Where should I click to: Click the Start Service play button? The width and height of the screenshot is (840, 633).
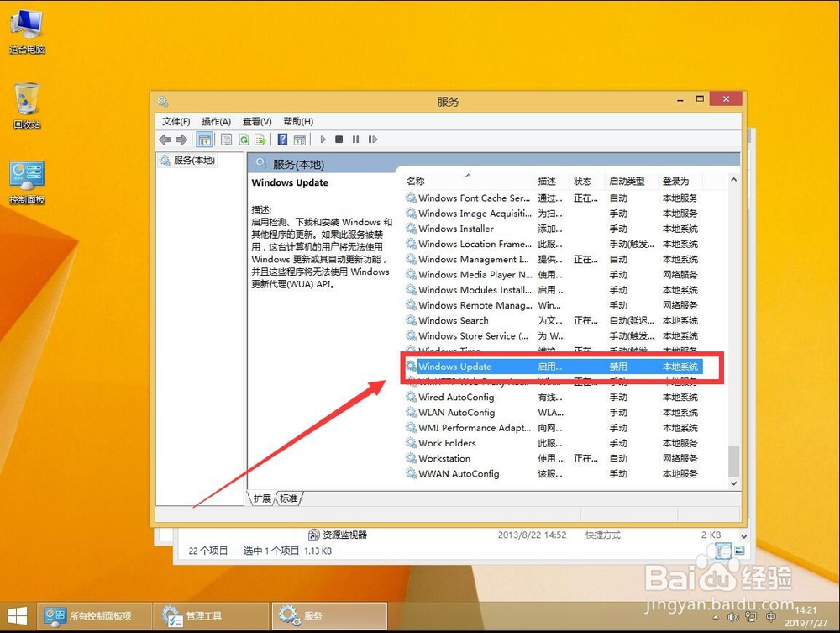click(323, 140)
